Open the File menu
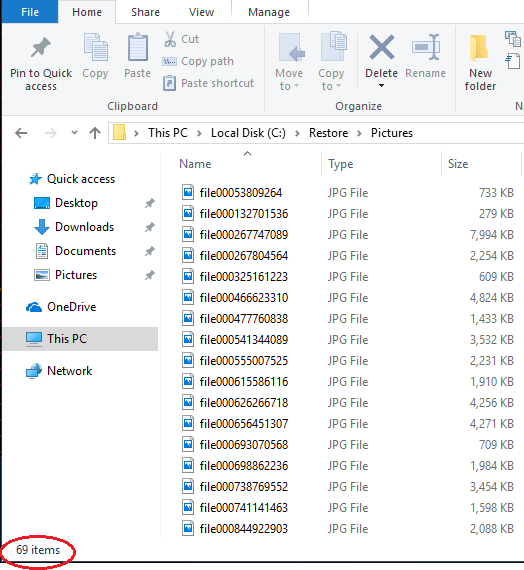 [x=30, y=12]
